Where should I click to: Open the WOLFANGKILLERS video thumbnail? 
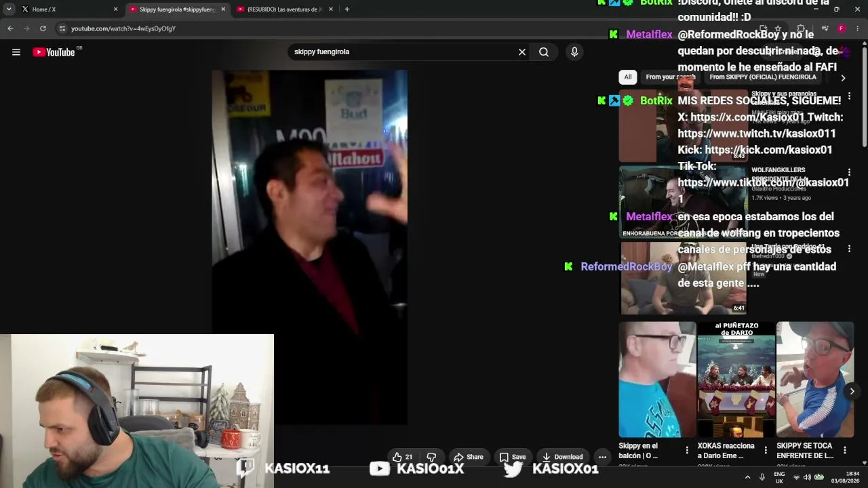tap(684, 202)
